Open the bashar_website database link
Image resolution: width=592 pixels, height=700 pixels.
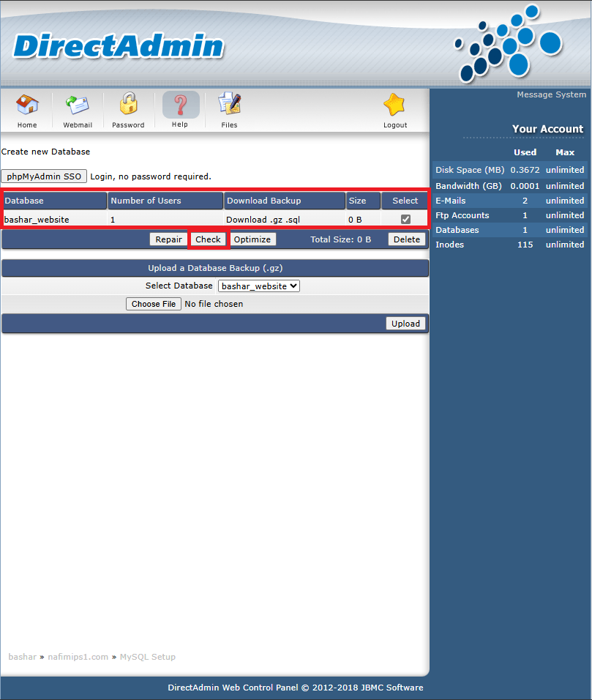tap(37, 220)
